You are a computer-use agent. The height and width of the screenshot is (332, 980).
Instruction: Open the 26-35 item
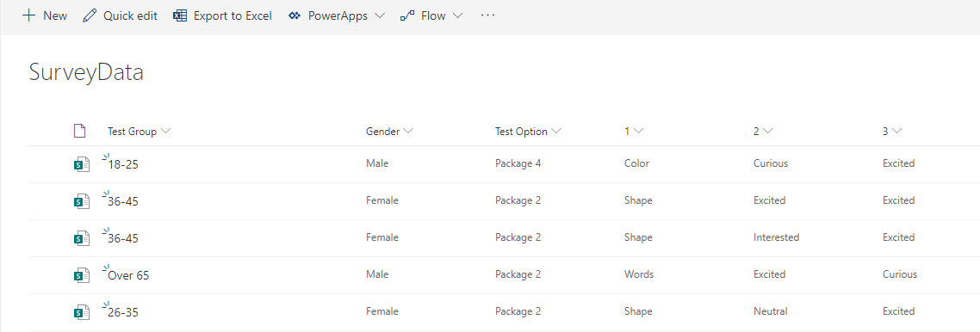click(x=123, y=313)
